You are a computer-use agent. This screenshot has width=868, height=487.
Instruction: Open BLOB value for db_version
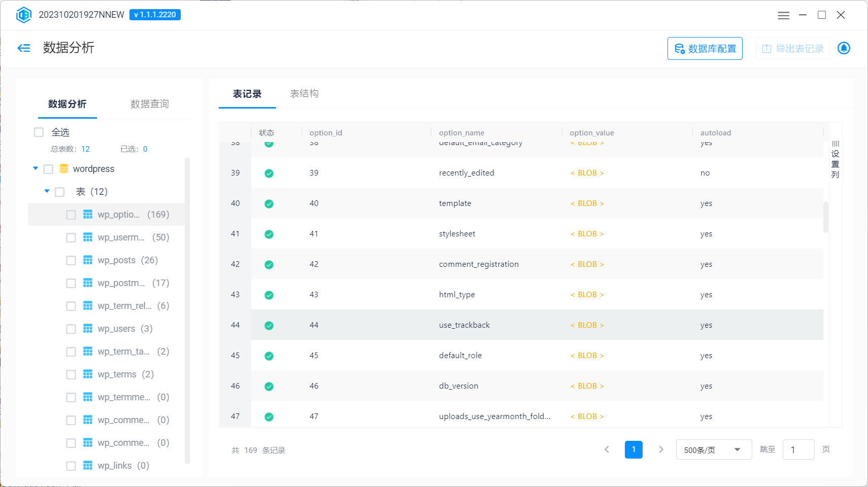point(587,386)
